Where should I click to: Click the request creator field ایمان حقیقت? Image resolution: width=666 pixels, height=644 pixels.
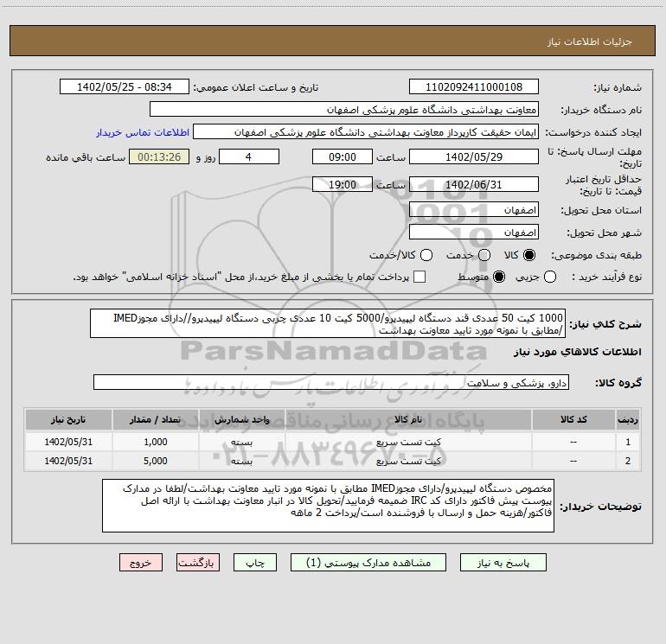pos(366,132)
